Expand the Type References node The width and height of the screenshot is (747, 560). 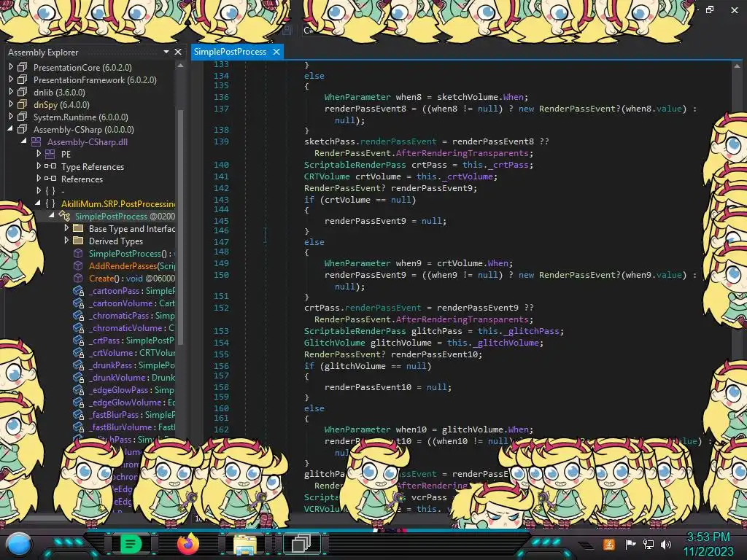pyautogui.click(x=39, y=166)
